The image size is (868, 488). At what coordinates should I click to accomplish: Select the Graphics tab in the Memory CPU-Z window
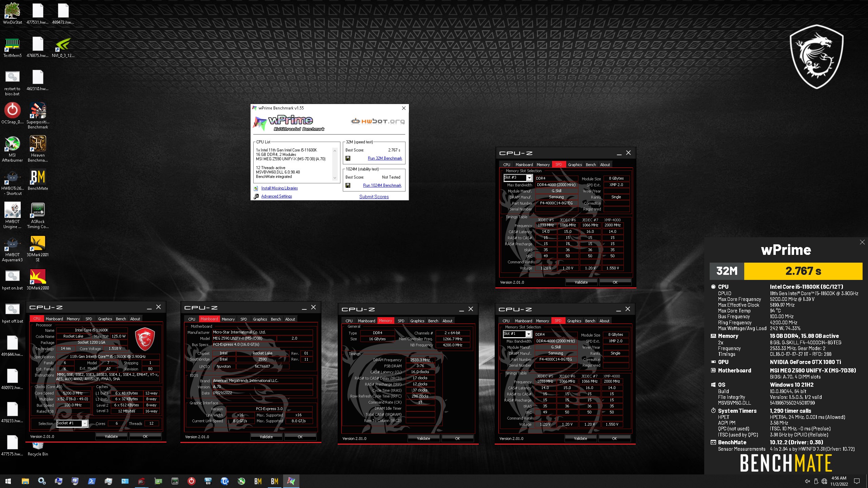[417, 321]
